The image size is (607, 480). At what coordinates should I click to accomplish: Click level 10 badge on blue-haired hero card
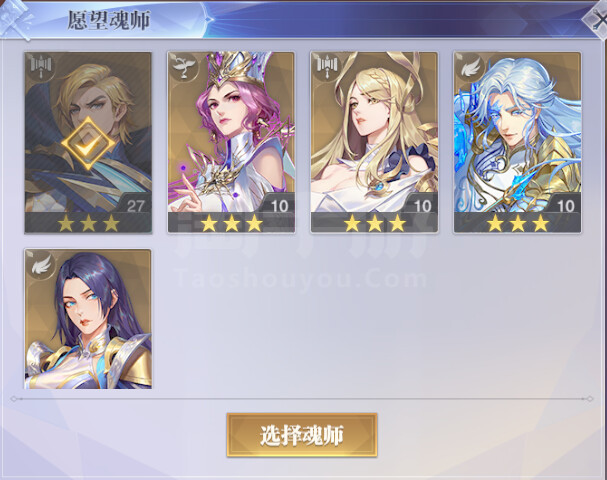click(x=565, y=206)
